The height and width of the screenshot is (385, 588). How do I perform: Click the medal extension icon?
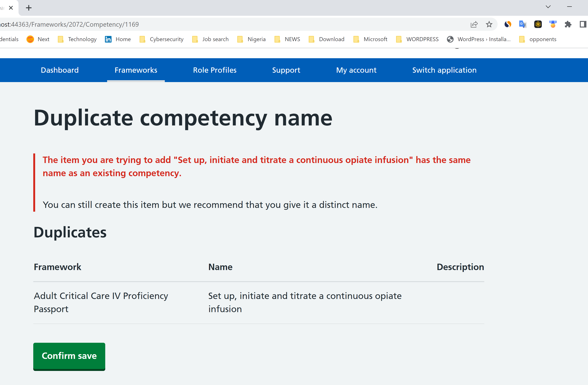click(x=553, y=24)
